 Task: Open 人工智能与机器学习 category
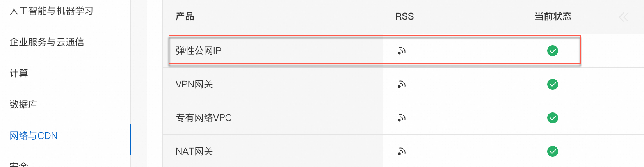[x=51, y=11]
